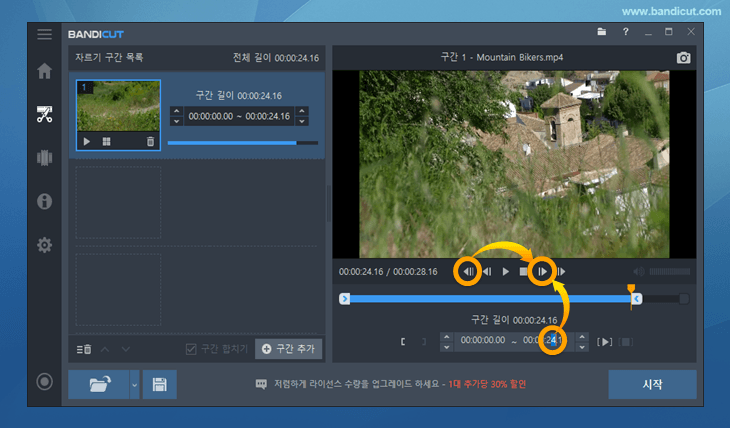Screen dimensions: 730x428
Task: Open a file with the folder button
Action: [x=99, y=384]
